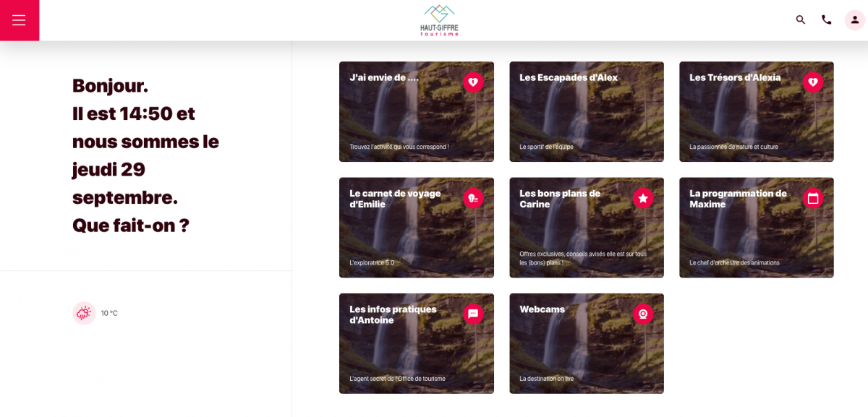Open Les infos pratiques d'Antoine title

[x=393, y=314]
